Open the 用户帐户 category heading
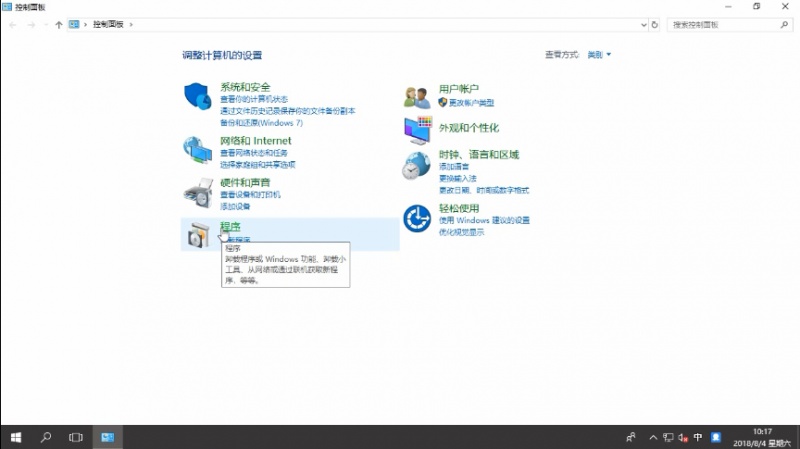 [459, 89]
